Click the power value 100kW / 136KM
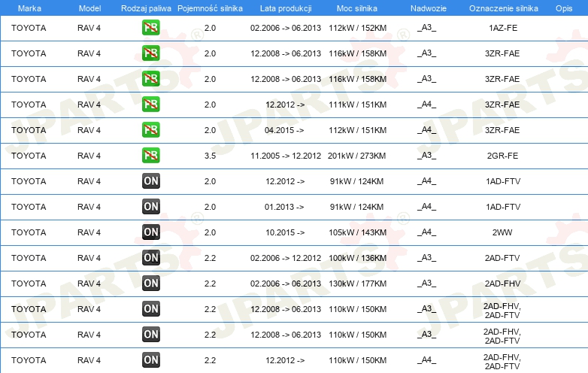The width and height of the screenshot is (588, 373). (x=357, y=258)
